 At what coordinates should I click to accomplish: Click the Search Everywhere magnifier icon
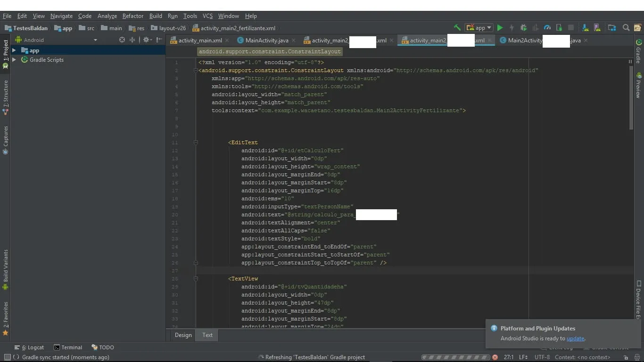click(626, 28)
